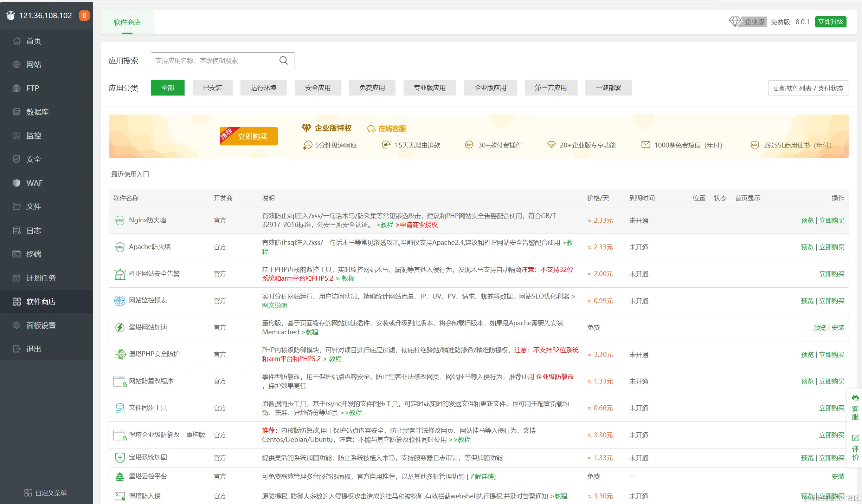Click the orange 立即购买 banner button

pyautogui.click(x=252, y=136)
